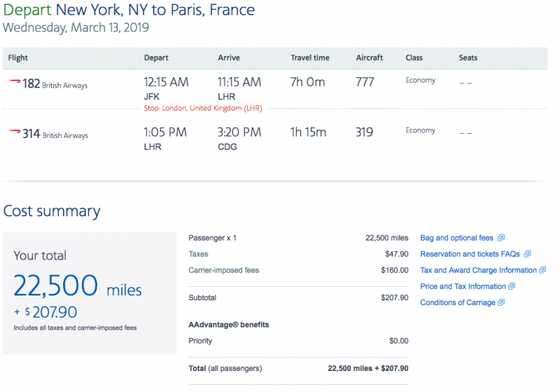Click external-link icon beside Conditions of Carriage
Image resolution: width=560 pixels, height=392 pixels.
501,302
